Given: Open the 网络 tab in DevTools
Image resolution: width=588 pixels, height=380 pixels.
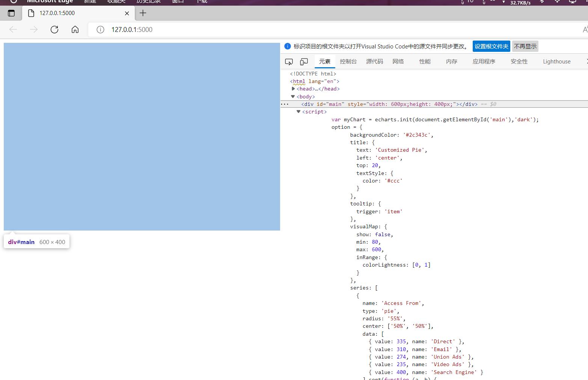Looking at the screenshot, I should [x=398, y=62].
